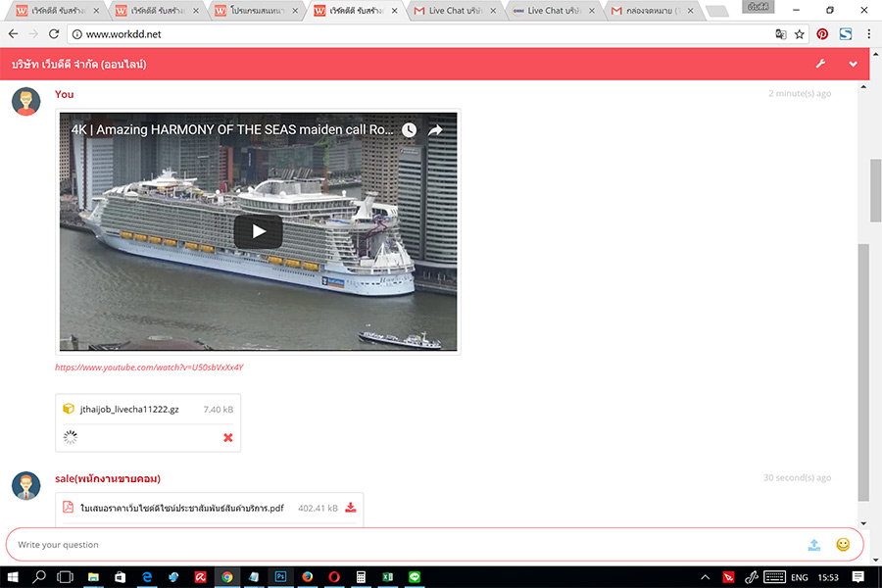Click the ใบเสนอราคา PDF file name
882x588 pixels.
tap(182, 508)
